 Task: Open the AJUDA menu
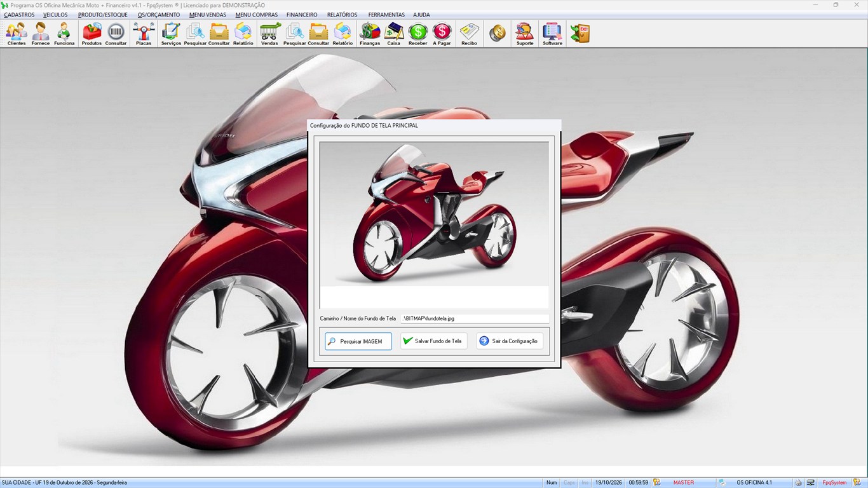[421, 15]
